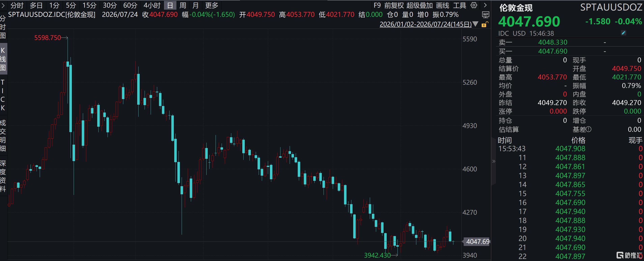Click the WP monitor icon
The height and width of the screenshot is (261, 644).
485,15
